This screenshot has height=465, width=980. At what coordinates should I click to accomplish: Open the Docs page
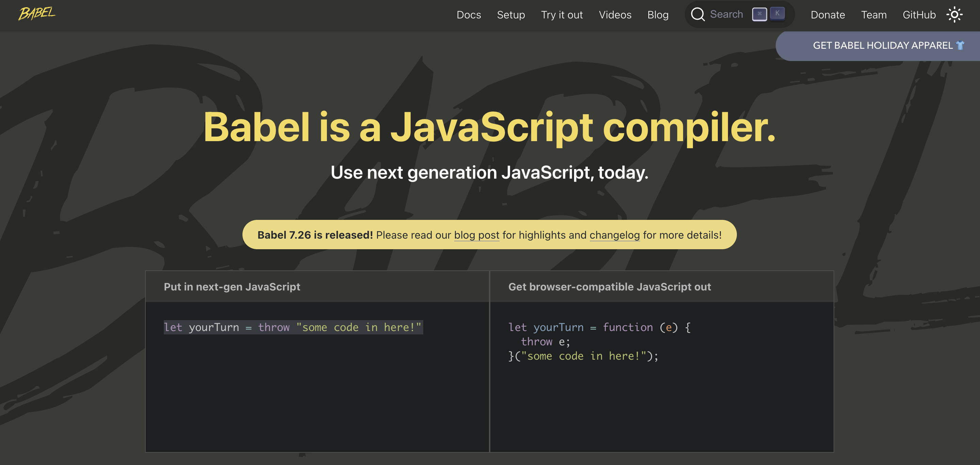[x=469, y=15]
